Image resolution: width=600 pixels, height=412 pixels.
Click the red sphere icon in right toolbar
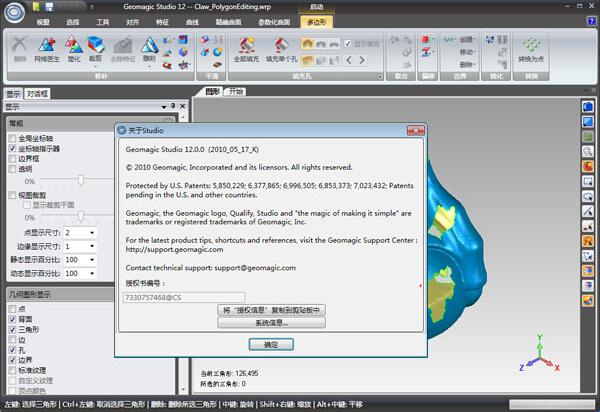(x=588, y=166)
